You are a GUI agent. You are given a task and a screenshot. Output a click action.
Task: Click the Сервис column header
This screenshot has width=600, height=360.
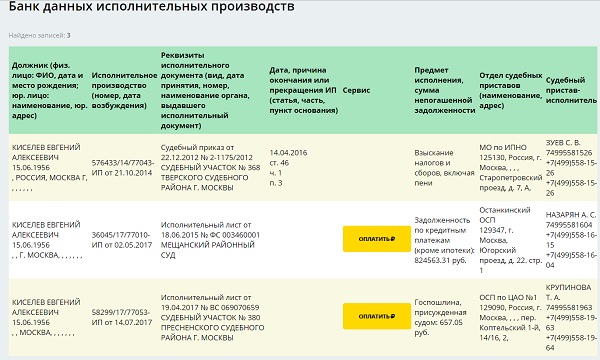point(356,90)
